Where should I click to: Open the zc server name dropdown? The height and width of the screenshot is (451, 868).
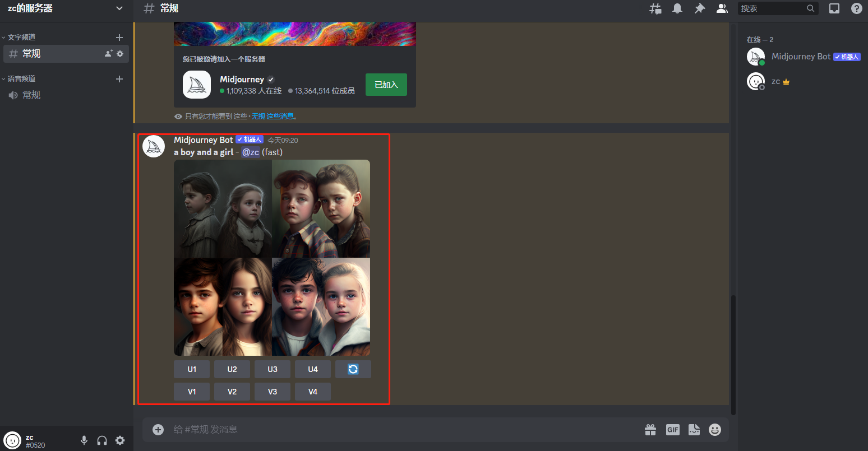[x=64, y=8]
